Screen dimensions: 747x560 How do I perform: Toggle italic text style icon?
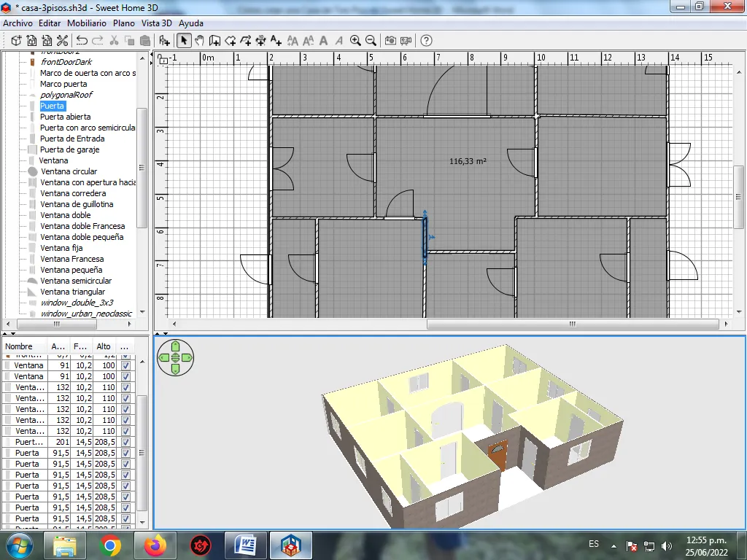[338, 41]
